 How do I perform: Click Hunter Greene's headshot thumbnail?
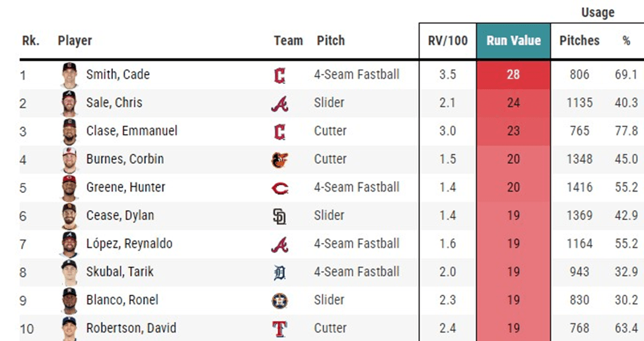[x=69, y=188]
